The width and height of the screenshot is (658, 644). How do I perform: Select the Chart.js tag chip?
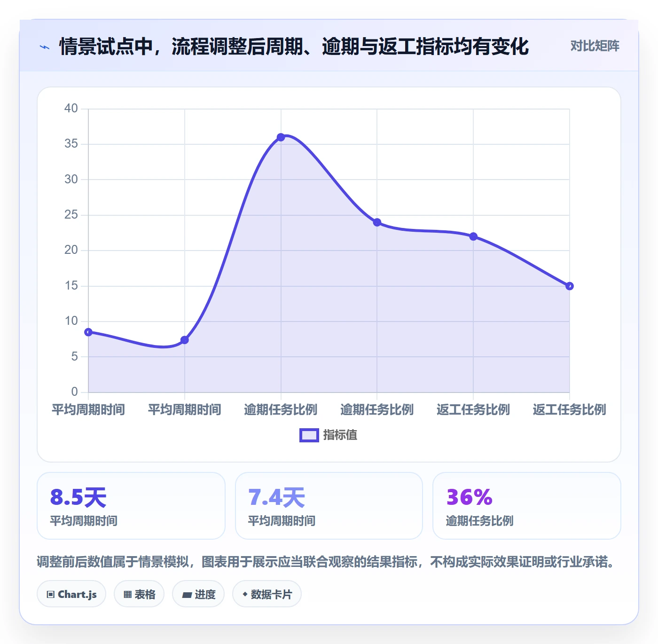(71, 594)
